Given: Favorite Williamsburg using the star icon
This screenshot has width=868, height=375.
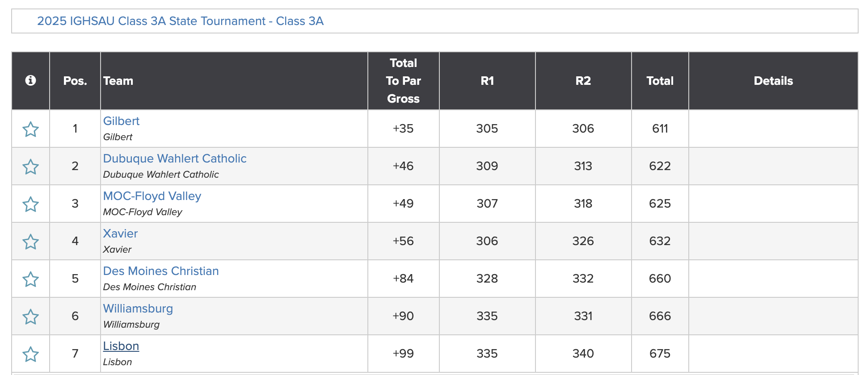Looking at the screenshot, I should [30, 317].
